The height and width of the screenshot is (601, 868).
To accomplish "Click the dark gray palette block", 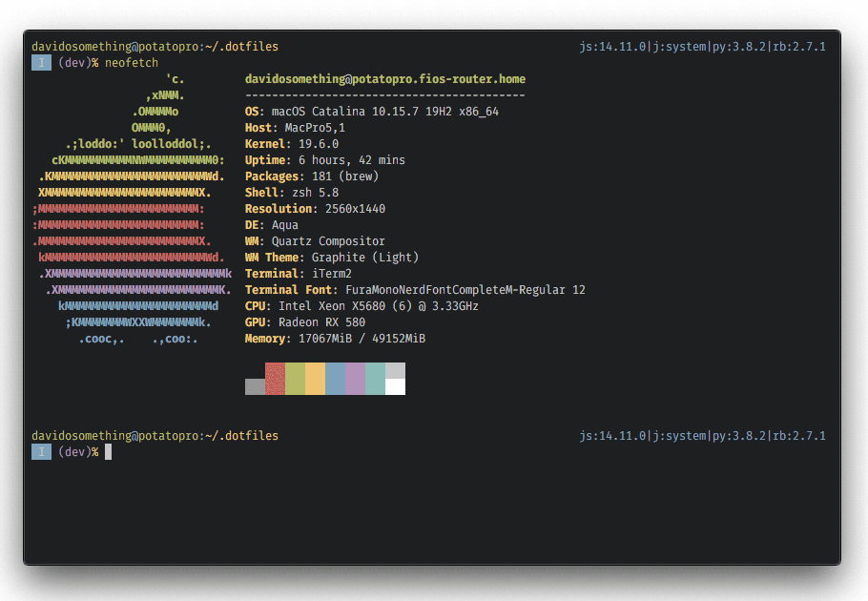I will (x=256, y=386).
